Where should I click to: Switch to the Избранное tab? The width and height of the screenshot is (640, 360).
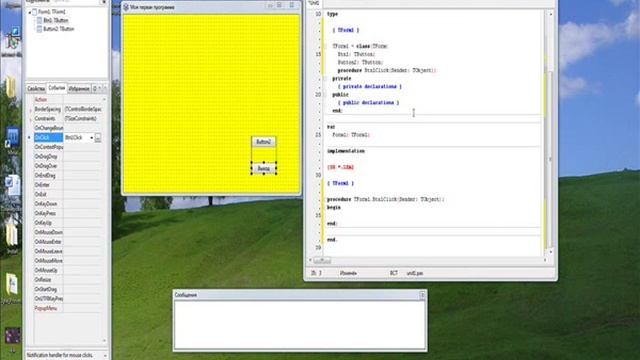[x=79, y=89]
